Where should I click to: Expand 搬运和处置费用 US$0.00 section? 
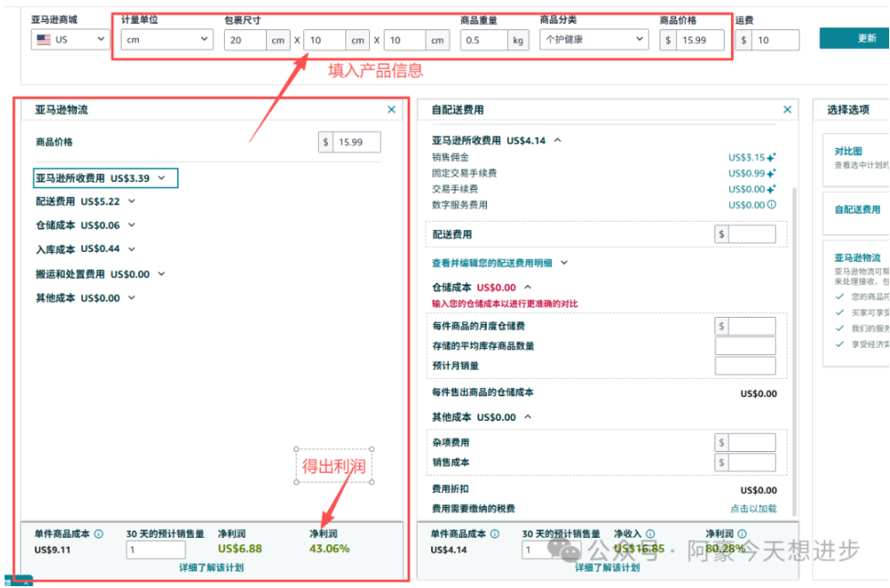(x=101, y=274)
